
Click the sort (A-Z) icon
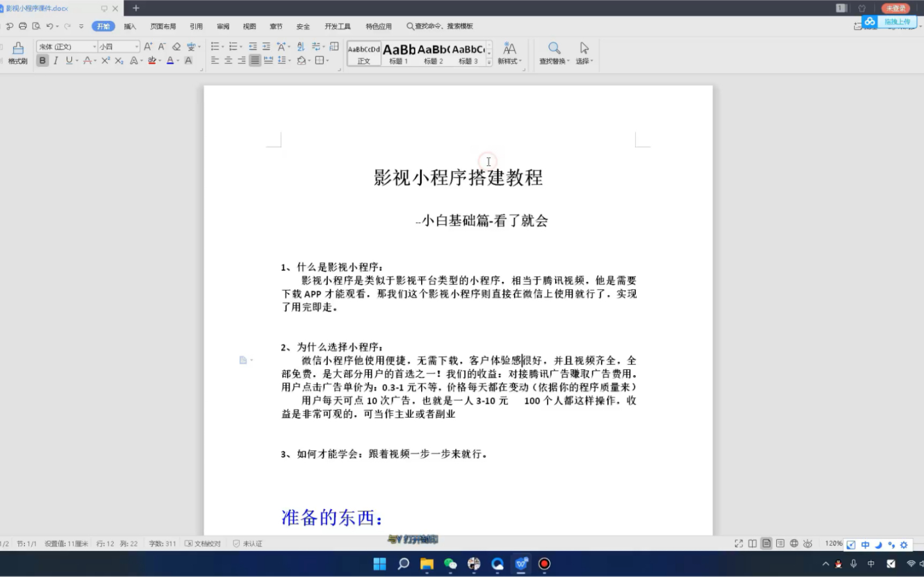300,46
